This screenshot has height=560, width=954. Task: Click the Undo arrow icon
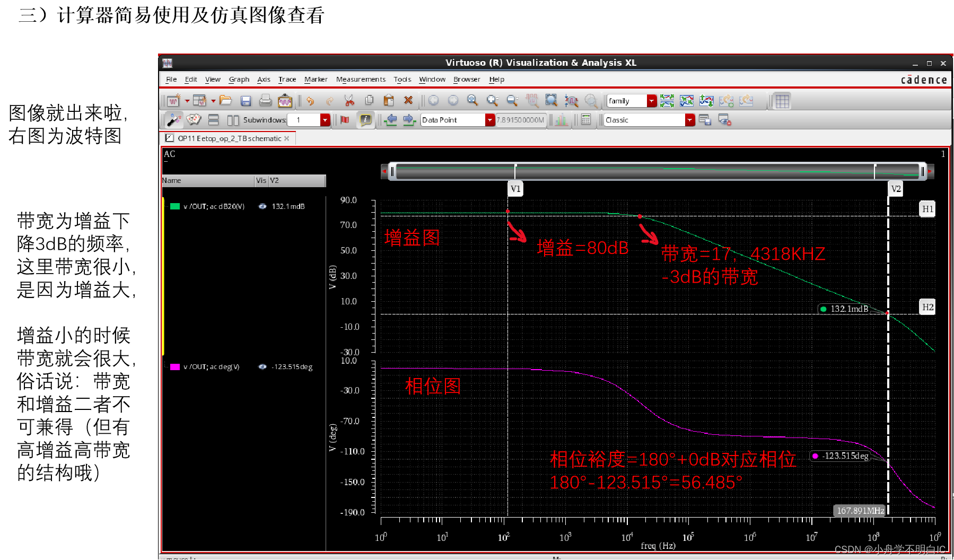click(x=310, y=100)
